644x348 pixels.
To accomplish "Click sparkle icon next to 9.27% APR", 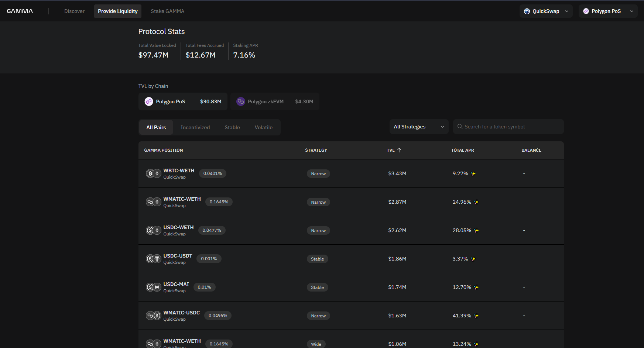I will [473, 174].
